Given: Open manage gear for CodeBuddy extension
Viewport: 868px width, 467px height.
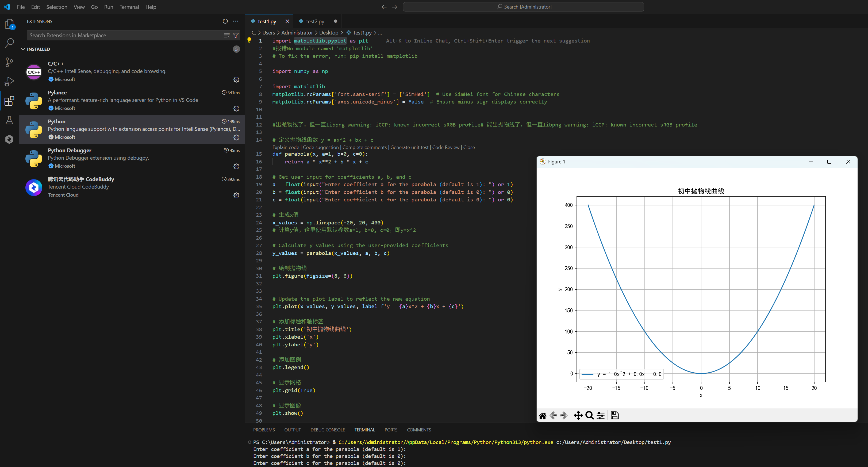Looking at the screenshot, I should tap(236, 196).
